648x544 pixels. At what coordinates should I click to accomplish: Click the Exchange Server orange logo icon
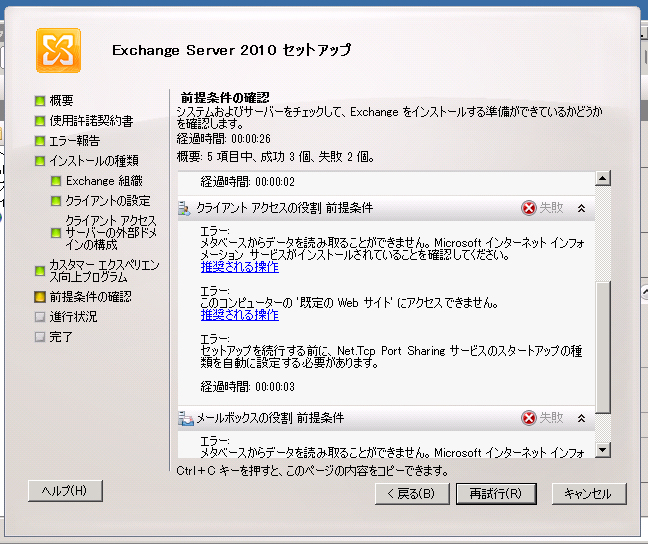58,50
